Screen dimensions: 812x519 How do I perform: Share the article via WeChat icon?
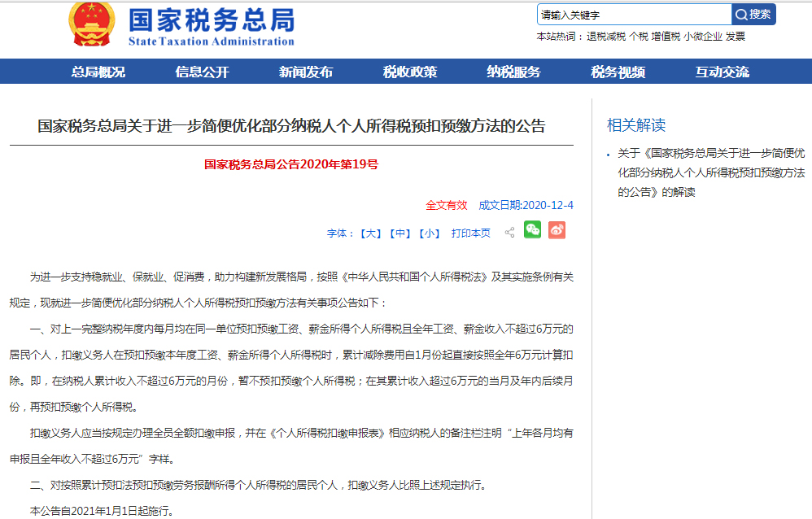point(532,231)
